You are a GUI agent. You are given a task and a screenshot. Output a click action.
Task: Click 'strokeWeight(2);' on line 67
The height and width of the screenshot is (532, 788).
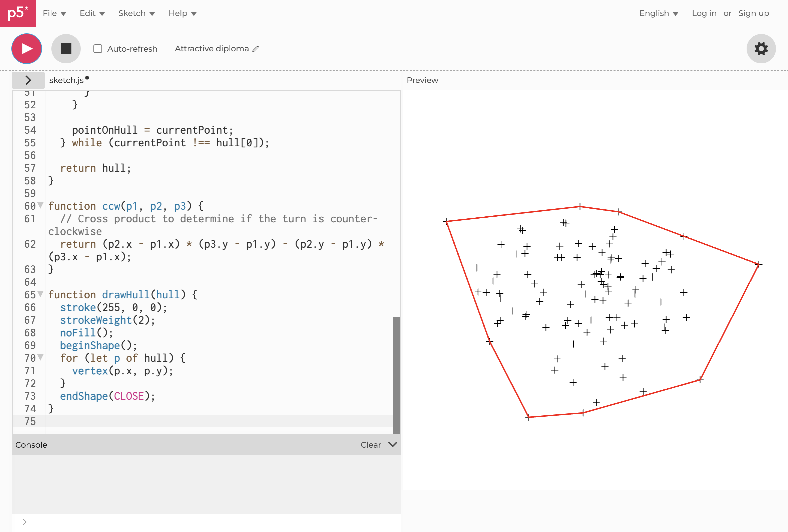[x=107, y=320]
